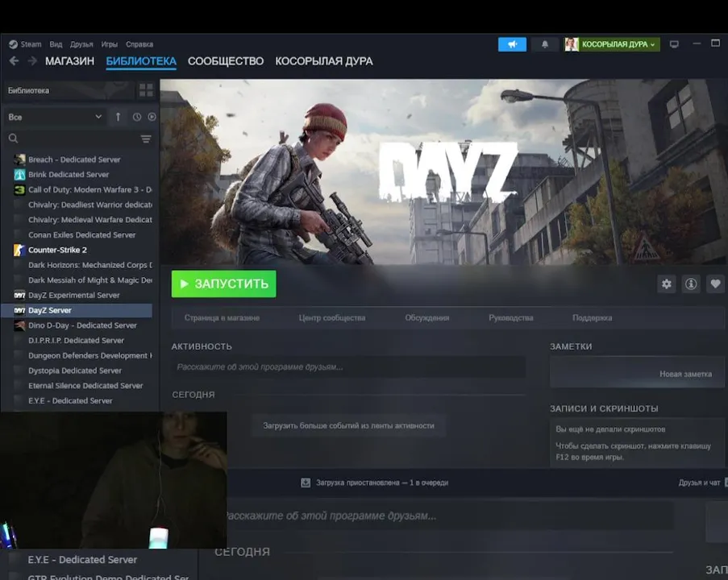Select Dark Messiah of Might & Magic entry
Image resolution: width=728 pixels, height=580 pixels.
tap(90, 280)
